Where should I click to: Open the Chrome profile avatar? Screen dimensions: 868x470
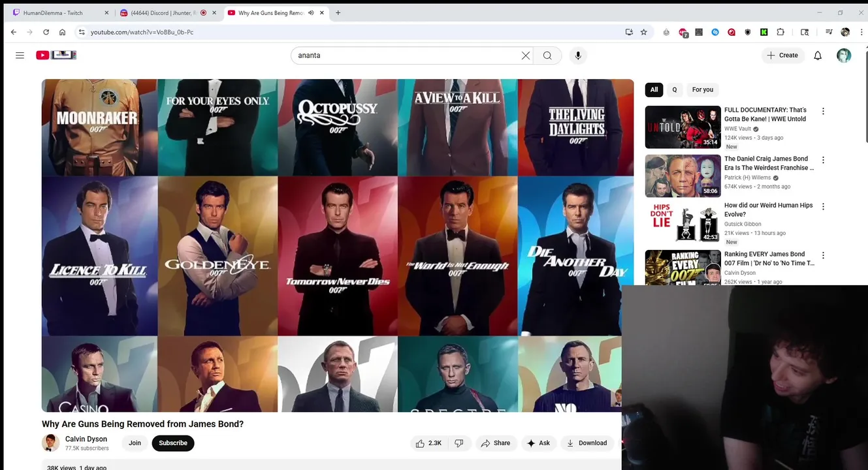coord(845,32)
